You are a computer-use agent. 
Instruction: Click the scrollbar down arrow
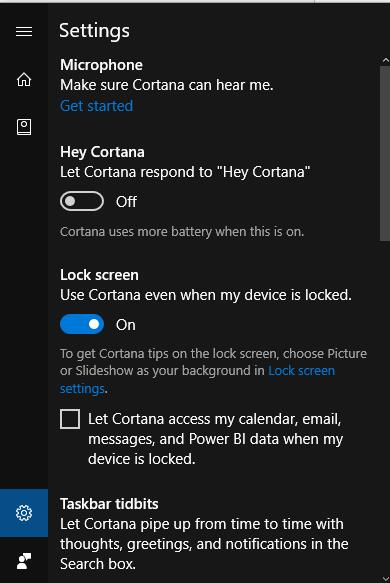click(x=385, y=579)
